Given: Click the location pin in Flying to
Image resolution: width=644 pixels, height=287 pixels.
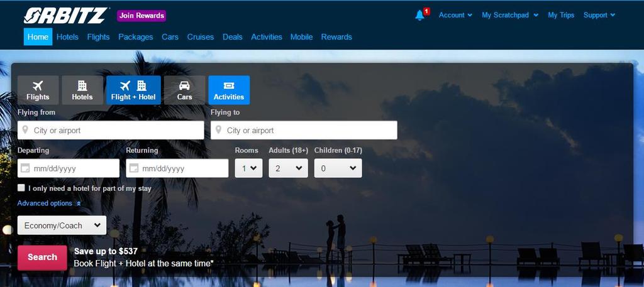Looking at the screenshot, I should coord(218,130).
